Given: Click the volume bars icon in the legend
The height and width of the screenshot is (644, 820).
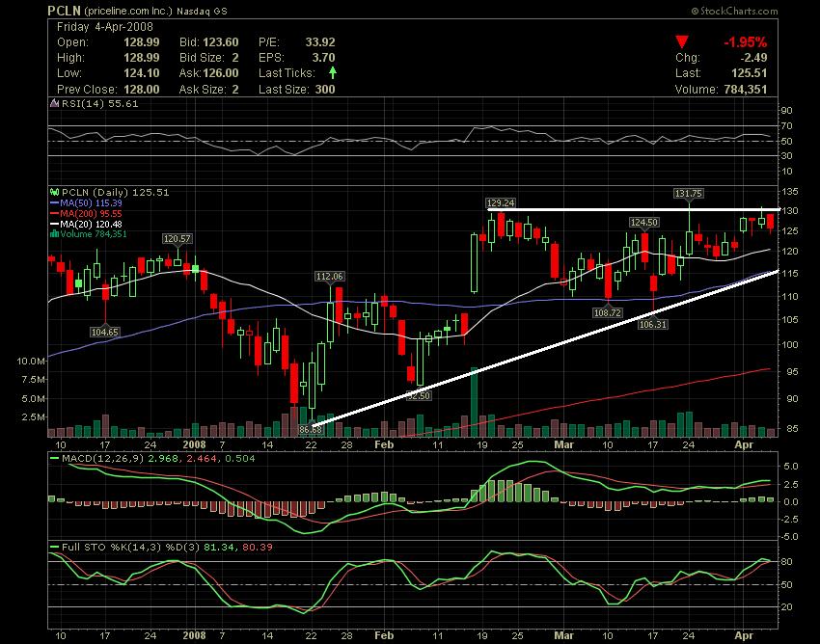Looking at the screenshot, I should pos(54,234).
